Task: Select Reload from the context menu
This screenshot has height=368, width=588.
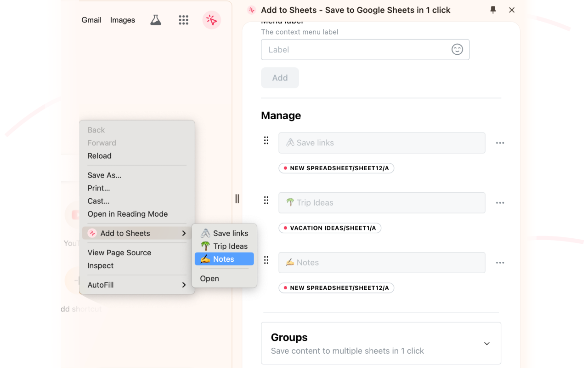Action: click(x=99, y=155)
